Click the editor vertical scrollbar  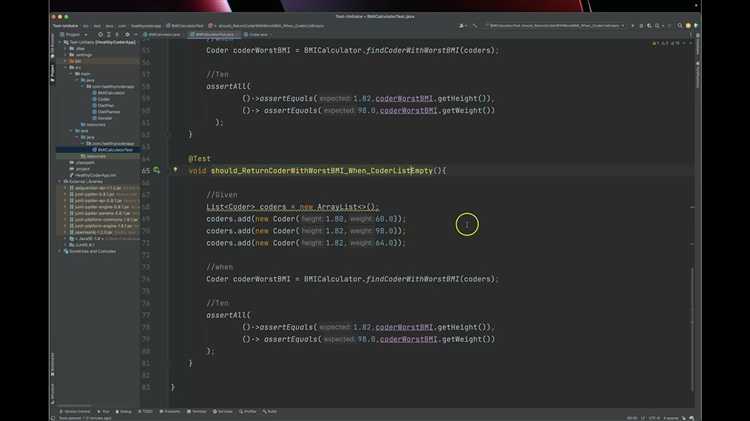click(x=692, y=328)
